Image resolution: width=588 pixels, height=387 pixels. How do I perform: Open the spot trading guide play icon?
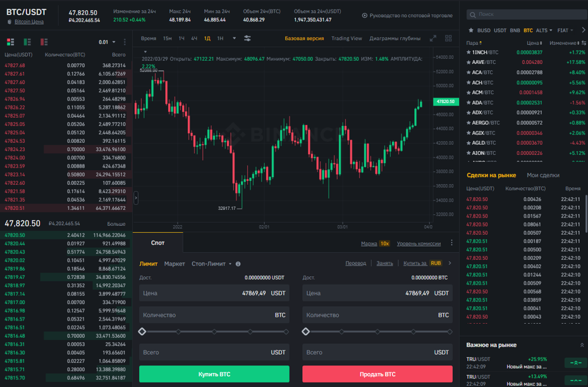click(365, 15)
